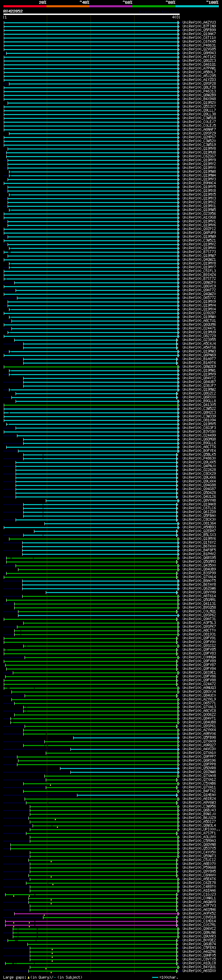Select label UniRef100_Q94G88
The height and width of the screenshot is (980, 222).
click(199, 485)
